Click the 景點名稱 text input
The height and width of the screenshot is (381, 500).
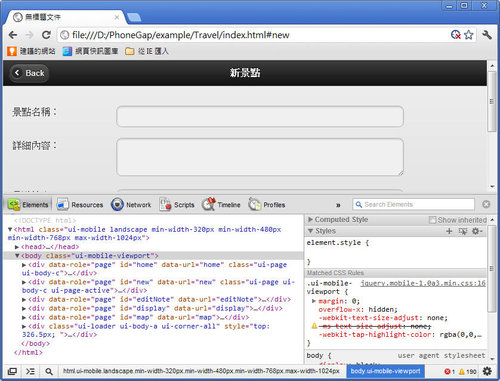pyautogui.click(x=260, y=116)
